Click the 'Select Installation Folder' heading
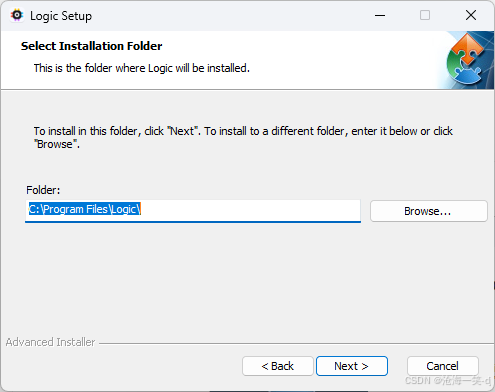Image resolution: width=495 pixels, height=392 pixels. click(x=92, y=46)
